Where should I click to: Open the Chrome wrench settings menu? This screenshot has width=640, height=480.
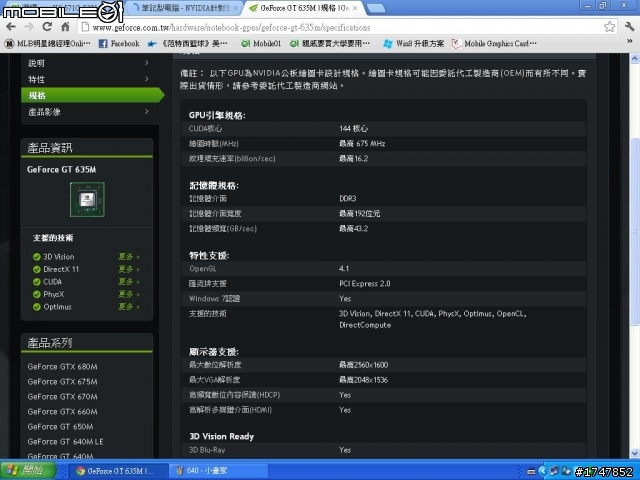[x=629, y=27]
